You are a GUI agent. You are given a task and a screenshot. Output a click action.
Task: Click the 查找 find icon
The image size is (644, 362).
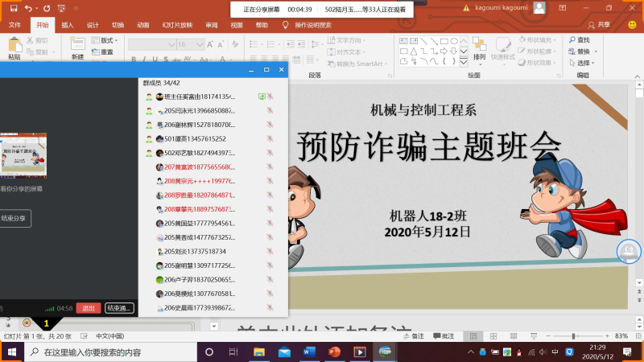click(578, 40)
